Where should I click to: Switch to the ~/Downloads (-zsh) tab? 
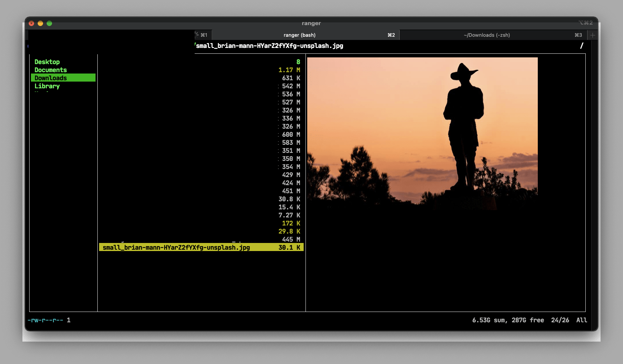pos(487,35)
